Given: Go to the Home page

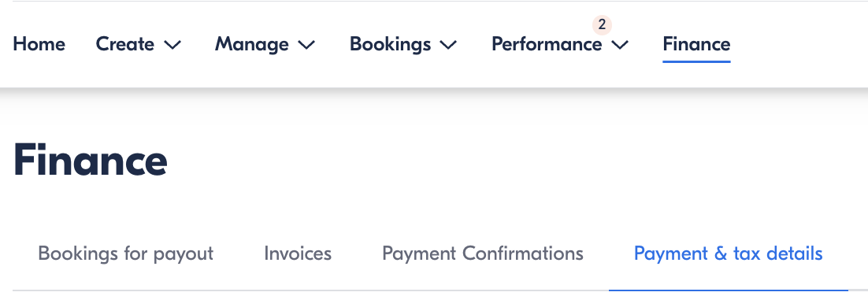Looking at the screenshot, I should click(39, 44).
